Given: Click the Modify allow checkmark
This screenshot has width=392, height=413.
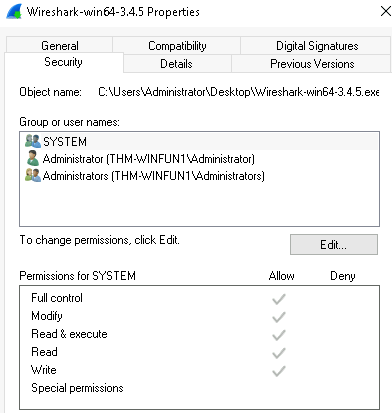Looking at the screenshot, I should (279, 317).
